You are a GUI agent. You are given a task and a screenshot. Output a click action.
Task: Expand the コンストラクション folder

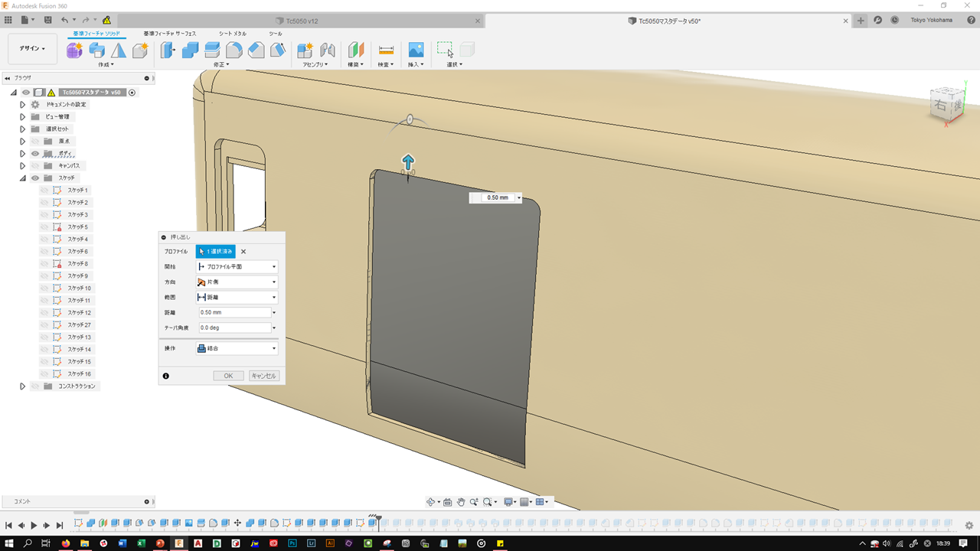[x=23, y=386]
